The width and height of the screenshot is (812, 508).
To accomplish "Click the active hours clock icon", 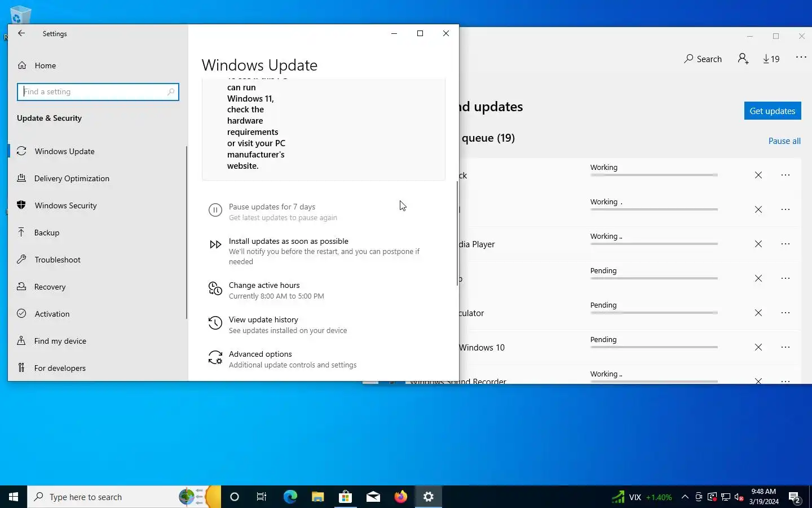I will point(215,288).
